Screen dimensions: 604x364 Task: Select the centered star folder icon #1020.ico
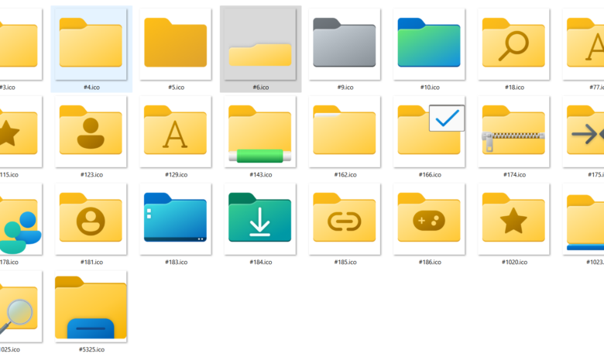tap(514, 218)
